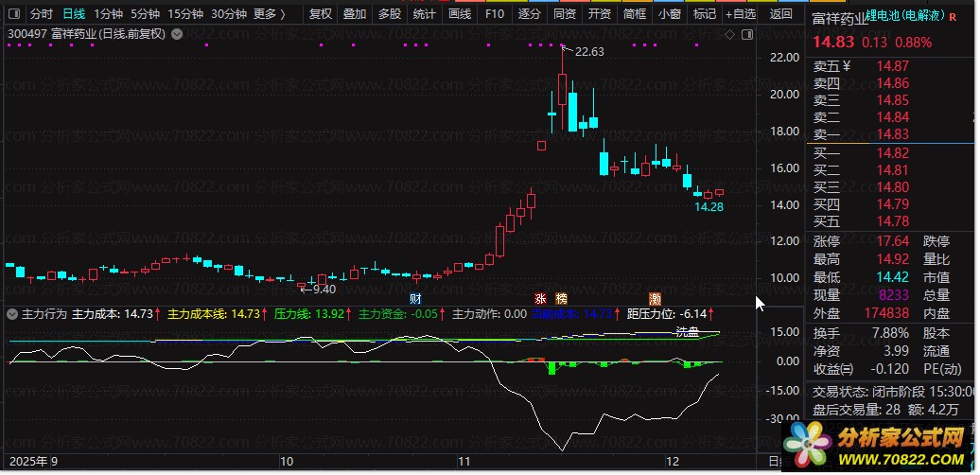This screenshot has width=980, height=475.
Task: Click the 9.40 low price label
Action: (x=324, y=290)
